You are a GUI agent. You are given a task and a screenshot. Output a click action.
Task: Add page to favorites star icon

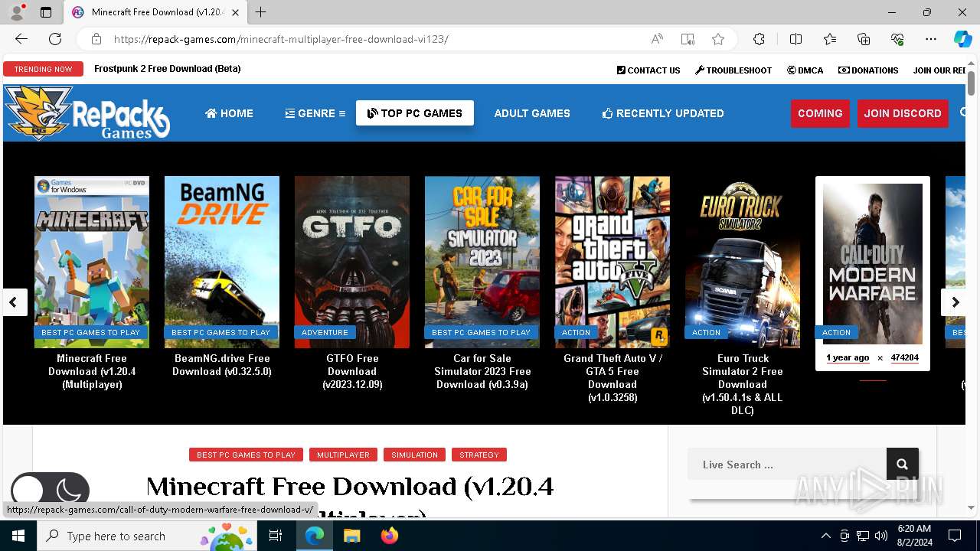point(718,39)
